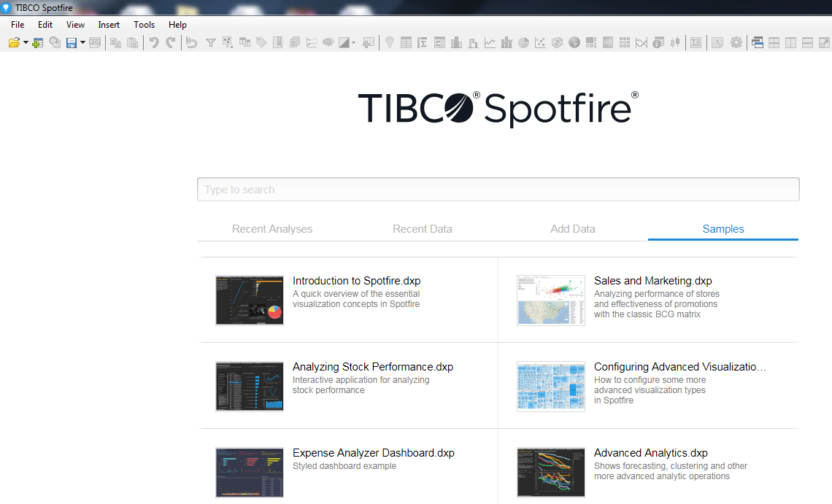Insert a Map Chart using the globe icon
This screenshot has height=504, width=832.
(574, 43)
